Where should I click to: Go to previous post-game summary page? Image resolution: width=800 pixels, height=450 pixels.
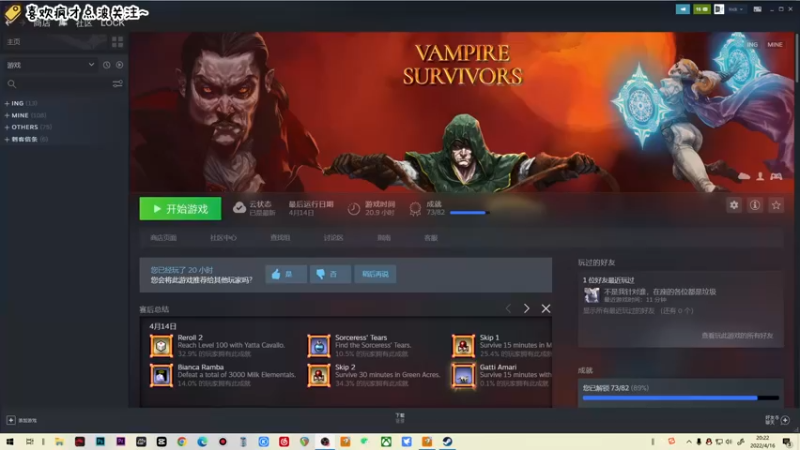click(508, 309)
